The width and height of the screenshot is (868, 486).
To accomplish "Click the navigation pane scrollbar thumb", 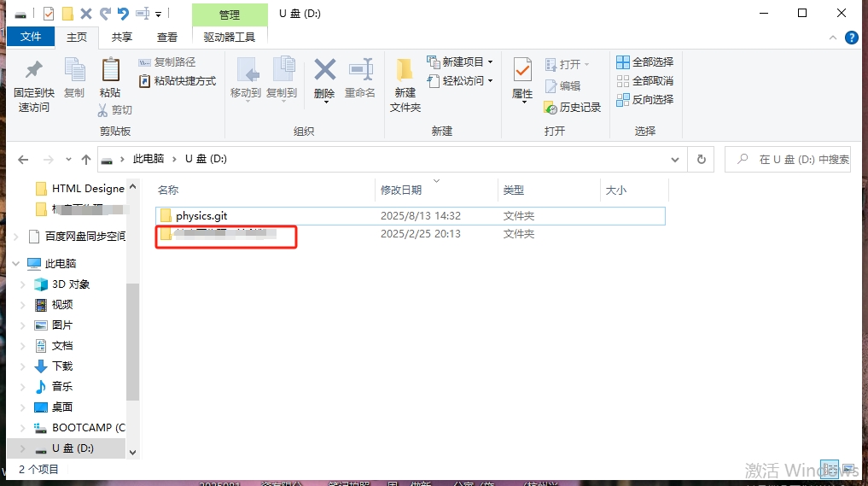I will pos(132,342).
